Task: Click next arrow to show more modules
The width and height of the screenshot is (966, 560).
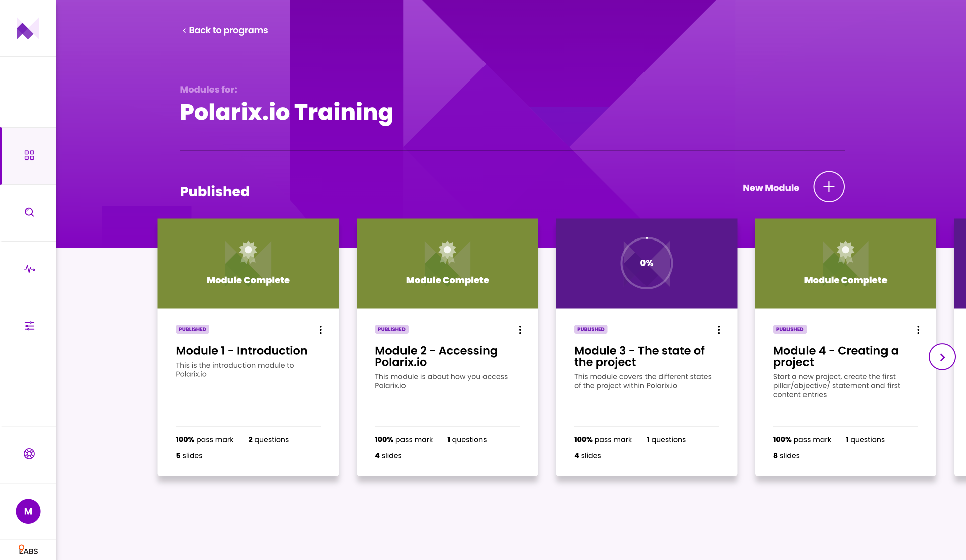Action: 942,357
